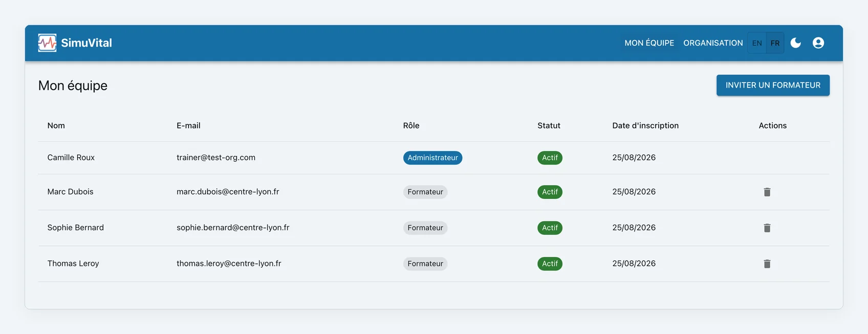
Task: Click the Date d'inscription column header
Action: (645, 126)
